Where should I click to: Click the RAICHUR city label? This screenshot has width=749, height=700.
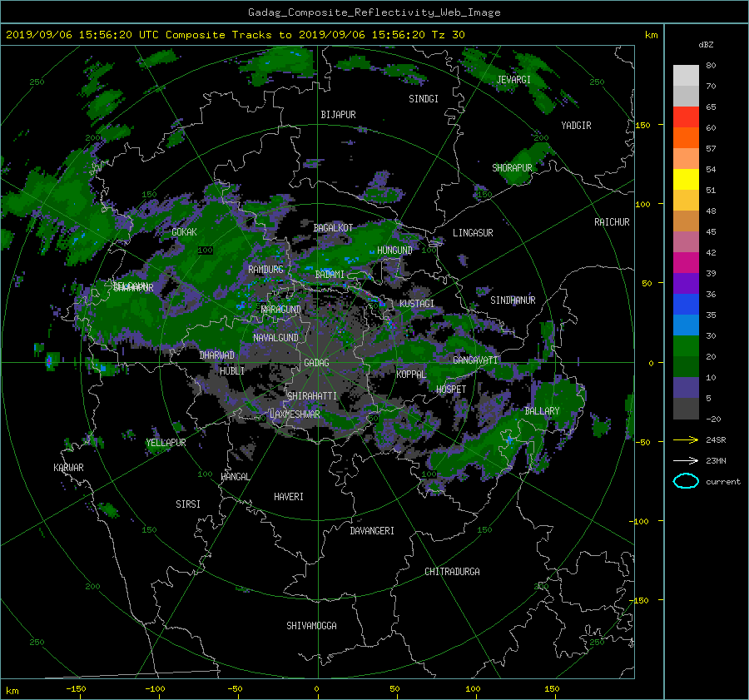pyautogui.click(x=612, y=222)
